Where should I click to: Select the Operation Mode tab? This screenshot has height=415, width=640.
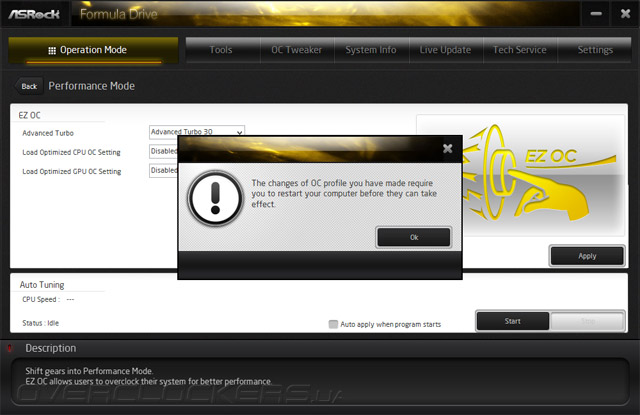click(93, 50)
